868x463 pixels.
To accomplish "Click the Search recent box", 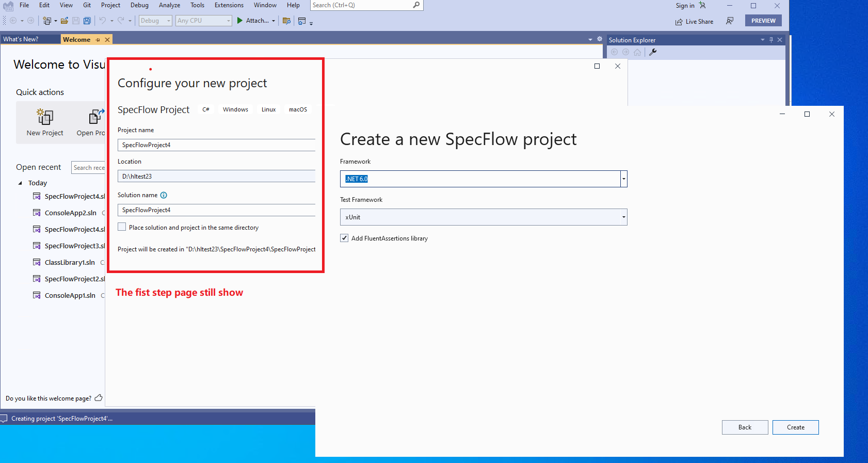I will [88, 168].
